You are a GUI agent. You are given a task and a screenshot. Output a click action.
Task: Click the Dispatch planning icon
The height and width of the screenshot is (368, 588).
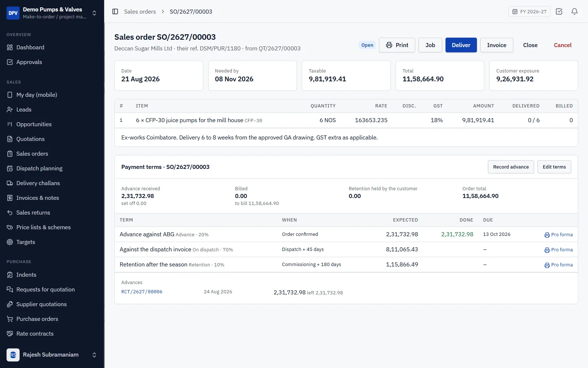pyautogui.click(x=10, y=169)
